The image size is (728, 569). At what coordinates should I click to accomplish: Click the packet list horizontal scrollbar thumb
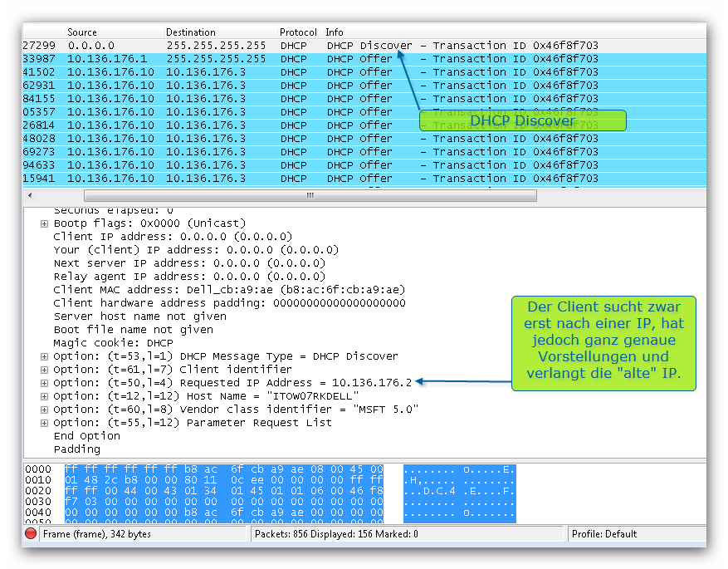pyautogui.click(x=310, y=195)
